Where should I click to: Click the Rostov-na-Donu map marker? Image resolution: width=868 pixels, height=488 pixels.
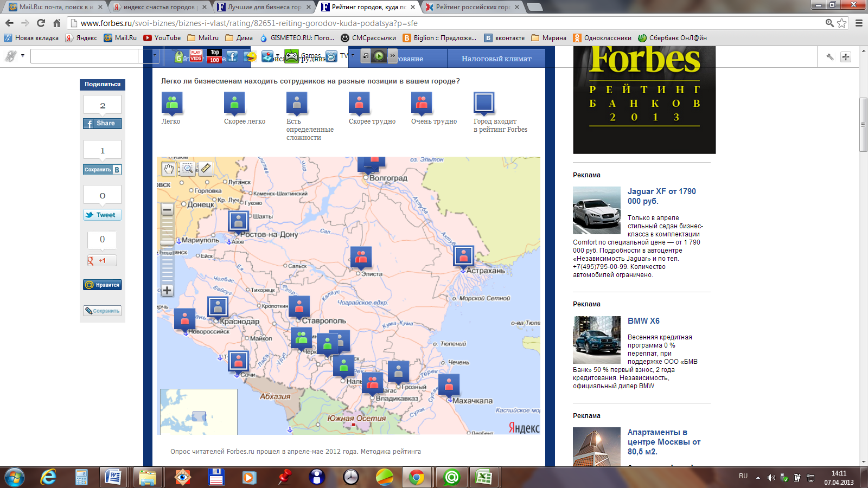pos(238,221)
